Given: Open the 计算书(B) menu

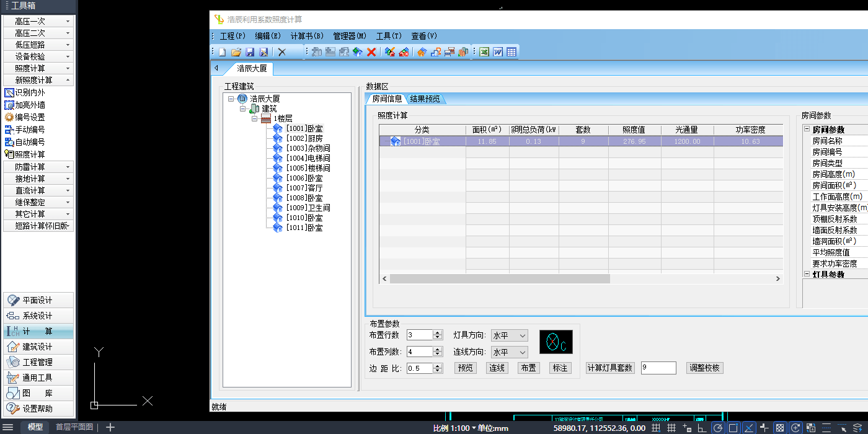Looking at the screenshot, I should click(x=307, y=36).
